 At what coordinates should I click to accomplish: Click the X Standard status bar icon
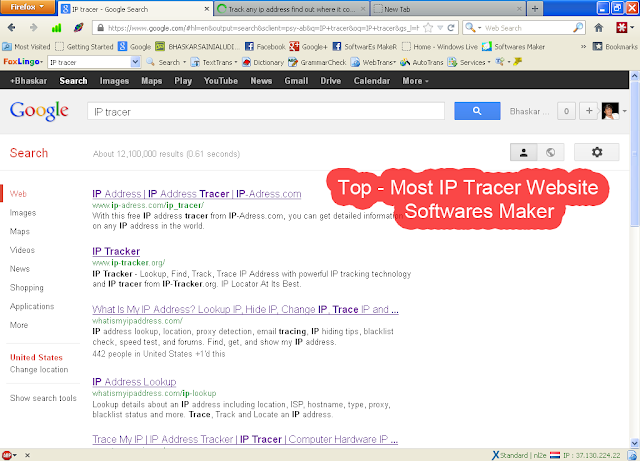[495, 455]
